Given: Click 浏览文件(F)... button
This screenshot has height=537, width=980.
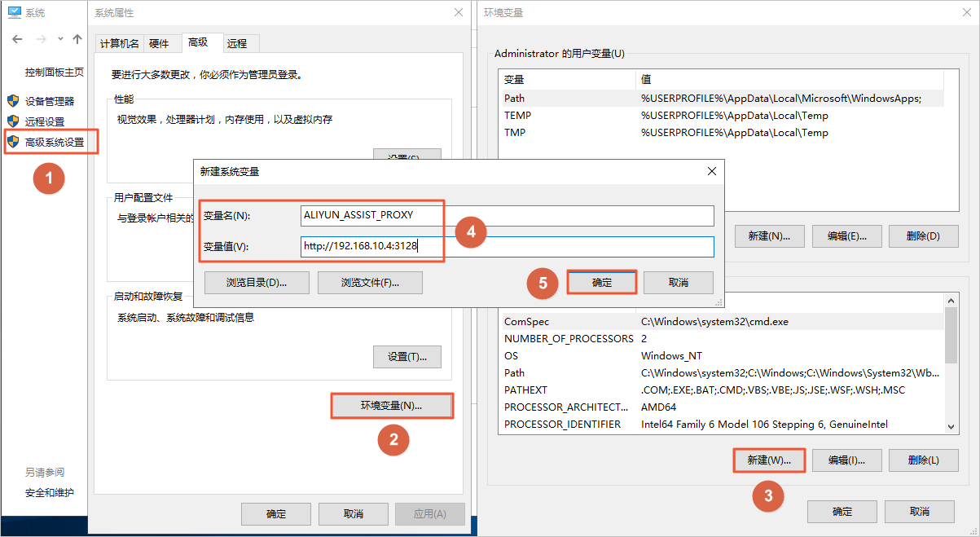Looking at the screenshot, I should coord(370,283).
